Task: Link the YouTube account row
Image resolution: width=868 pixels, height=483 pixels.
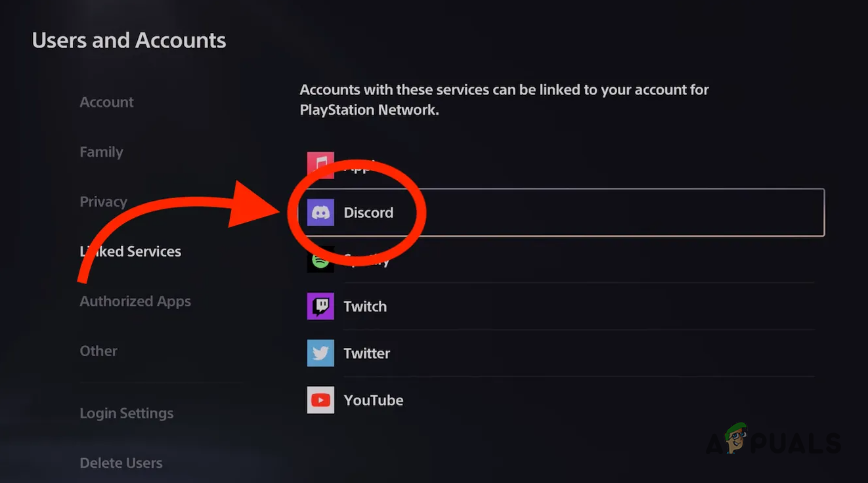Action: [x=558, y=400]
